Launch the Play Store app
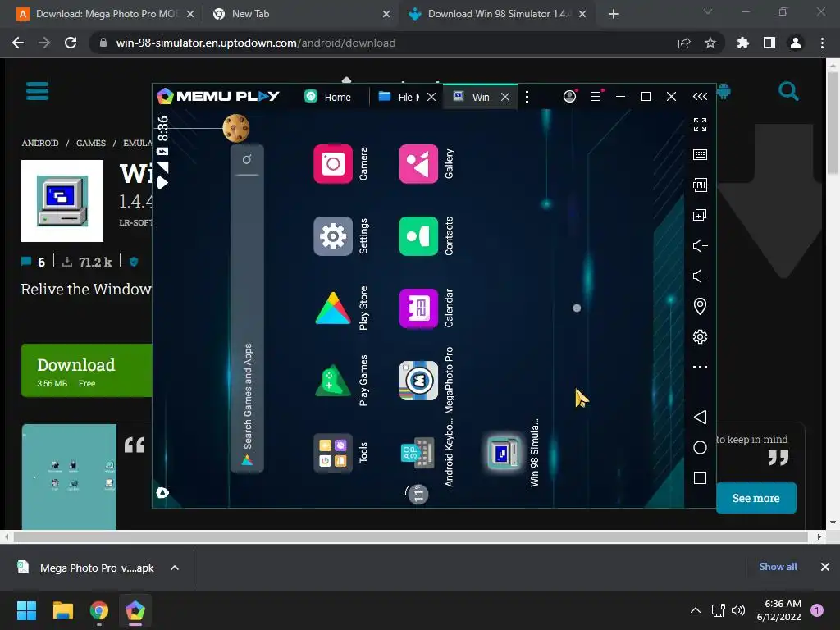The width and height of the screenshot is (840, 630). pos(333,308)
